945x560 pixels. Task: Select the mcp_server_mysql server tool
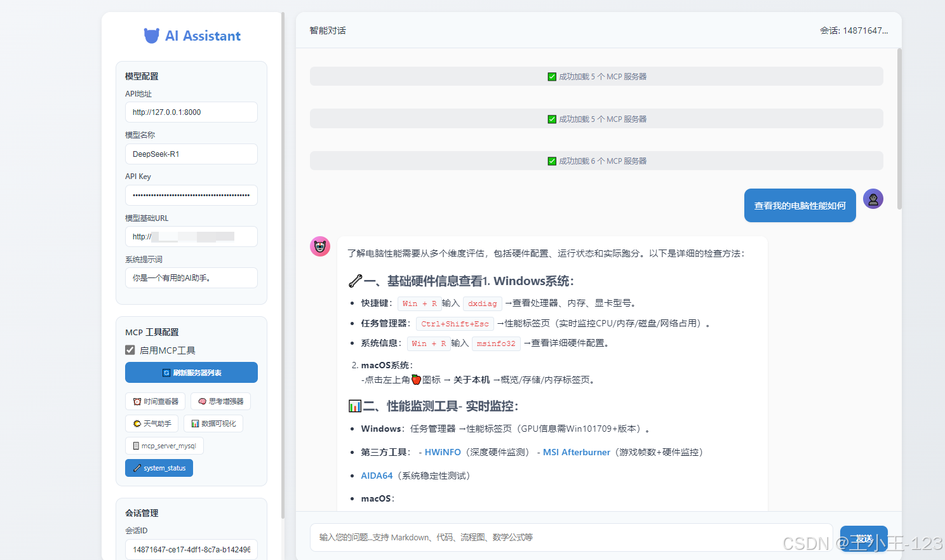pos(164,446)
